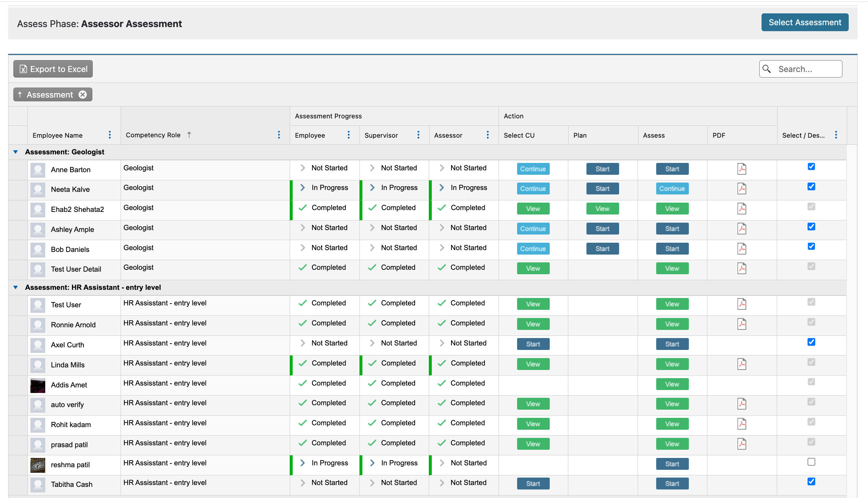Image resolution: width=868 pixels, height=498 pixels.
Task: Click reshma patil's profile picture
Action: point(37,465)
